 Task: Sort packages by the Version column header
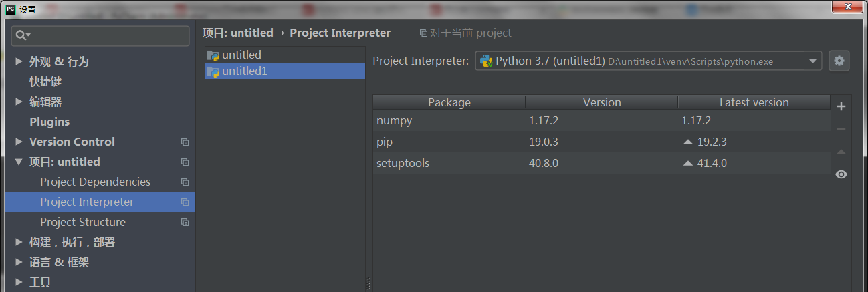601,102
